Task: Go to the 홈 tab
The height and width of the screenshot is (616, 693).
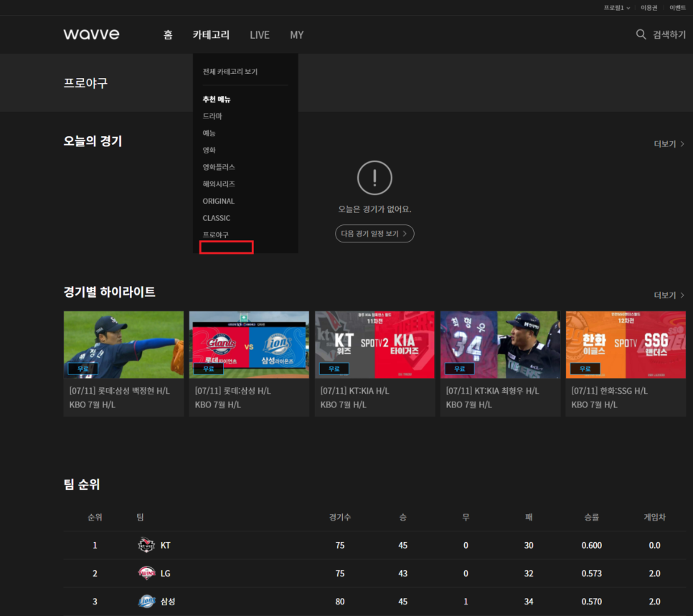Action: click(x=168, y=35)
